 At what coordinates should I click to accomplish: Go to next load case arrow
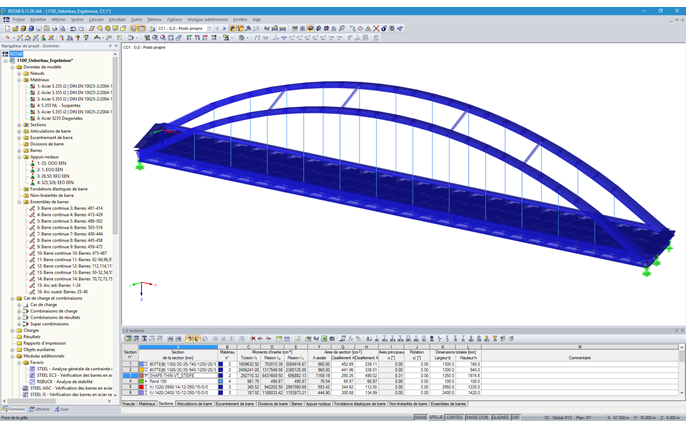pyautogui.click(x=224, y=28)
